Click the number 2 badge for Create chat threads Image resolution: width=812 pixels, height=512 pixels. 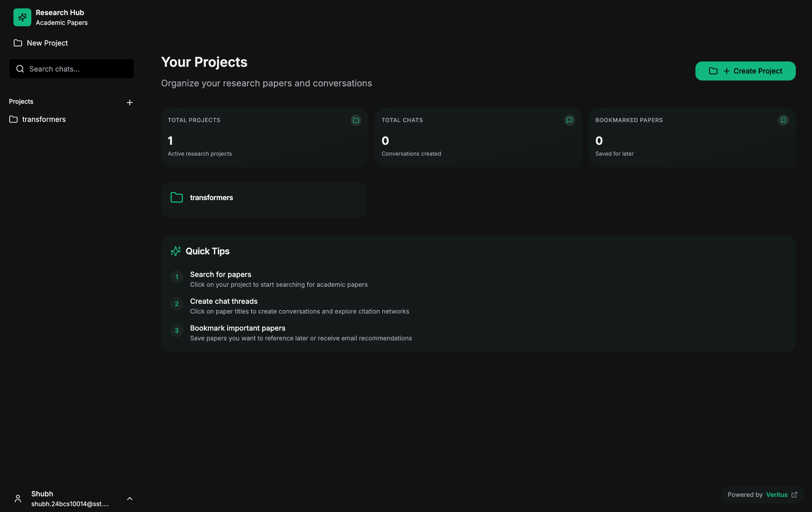[177, 304]
